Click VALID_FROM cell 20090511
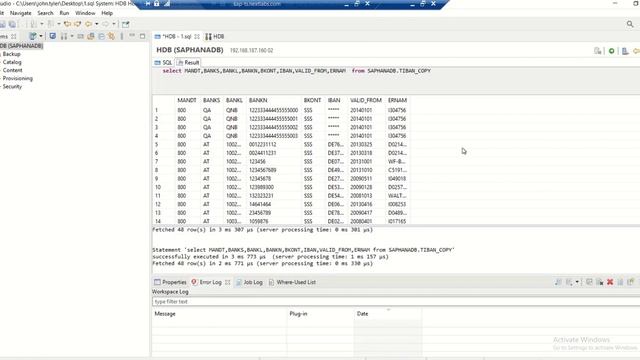 point(361,179)
